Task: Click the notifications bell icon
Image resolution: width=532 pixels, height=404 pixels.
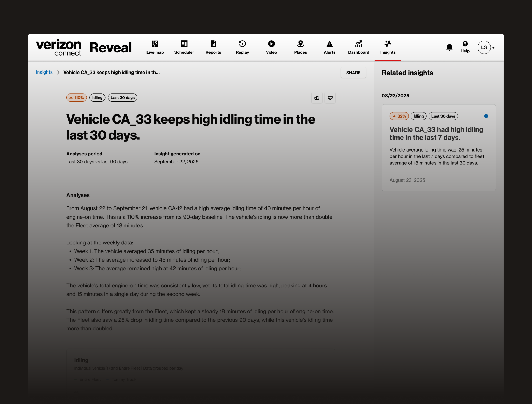Action: coord(449,47)
